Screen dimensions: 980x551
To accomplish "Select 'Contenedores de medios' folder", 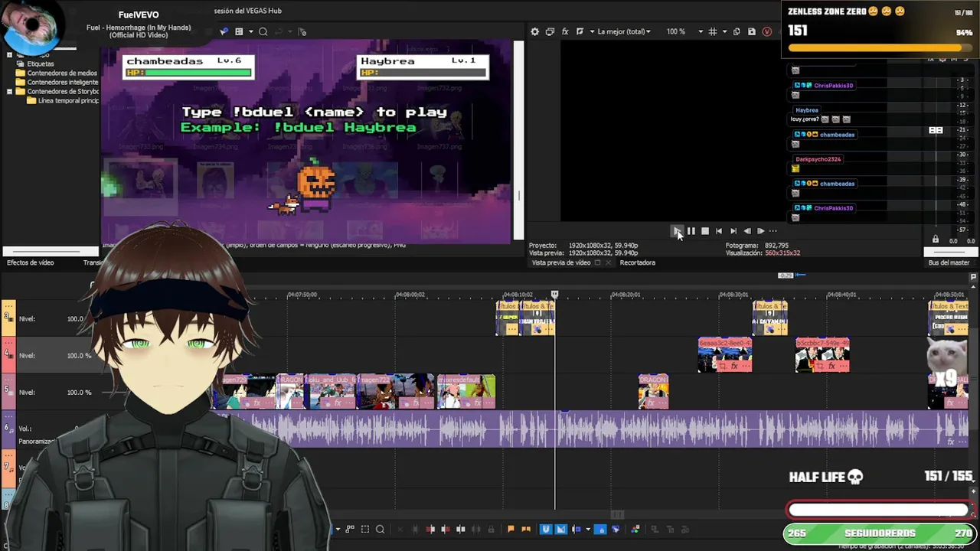I will click(62, 73).
